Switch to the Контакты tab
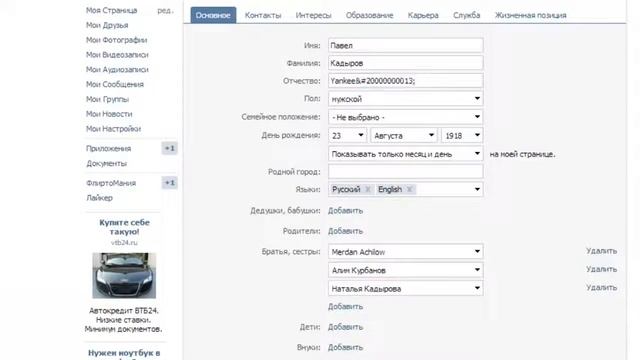The image size is (640, 360). 263,16
